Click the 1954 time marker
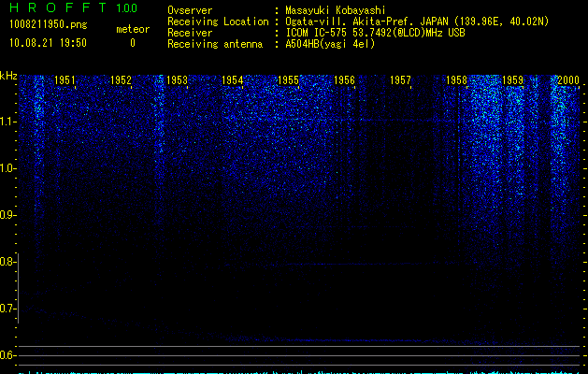Viewport: 588px width, 374px height. (233, 80)
